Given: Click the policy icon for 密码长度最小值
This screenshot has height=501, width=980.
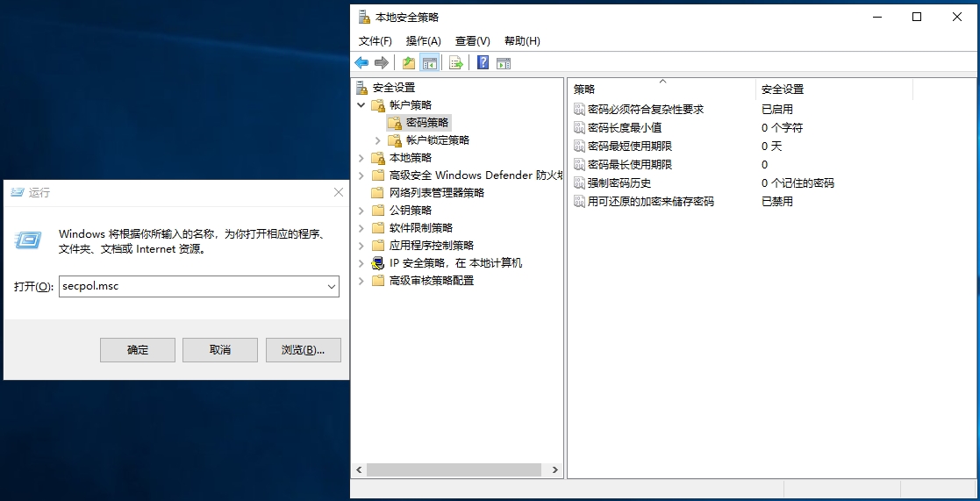Looking at the screenshot, I should [x=579, y=127].
